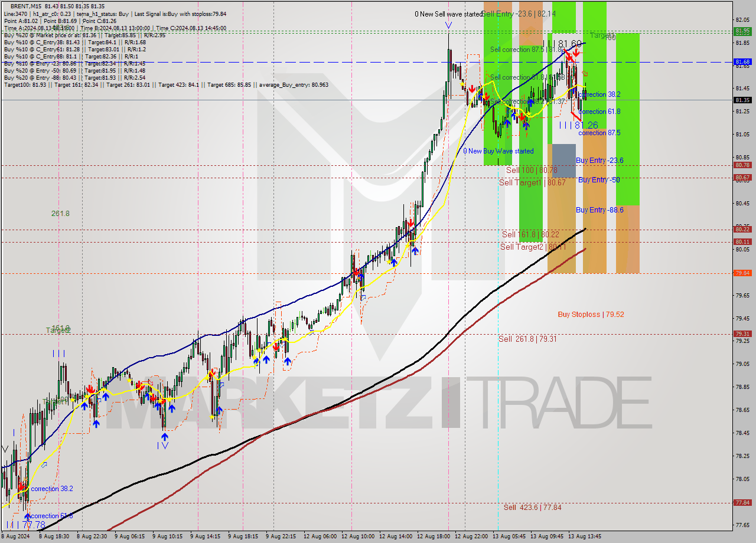Click the '13 Aug 09:45' time axis label
This screenshot has width=756, height=543.
click(x=548, y=537)
